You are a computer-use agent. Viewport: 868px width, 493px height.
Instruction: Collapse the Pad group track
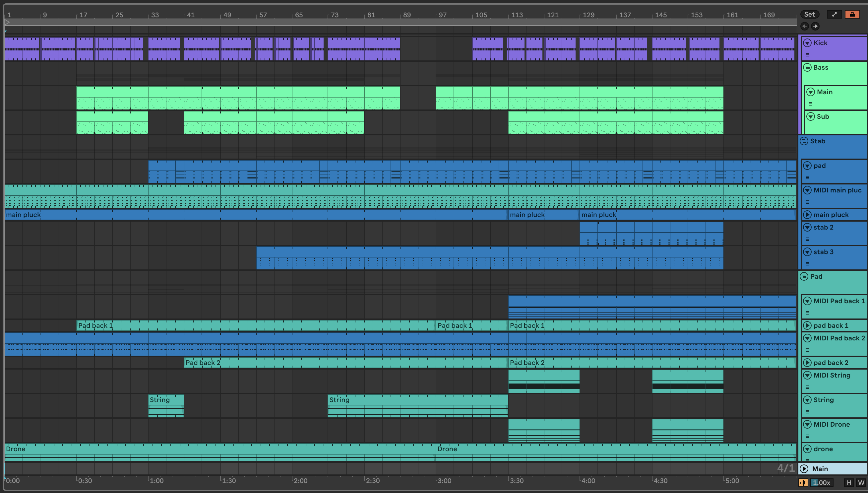804,276
